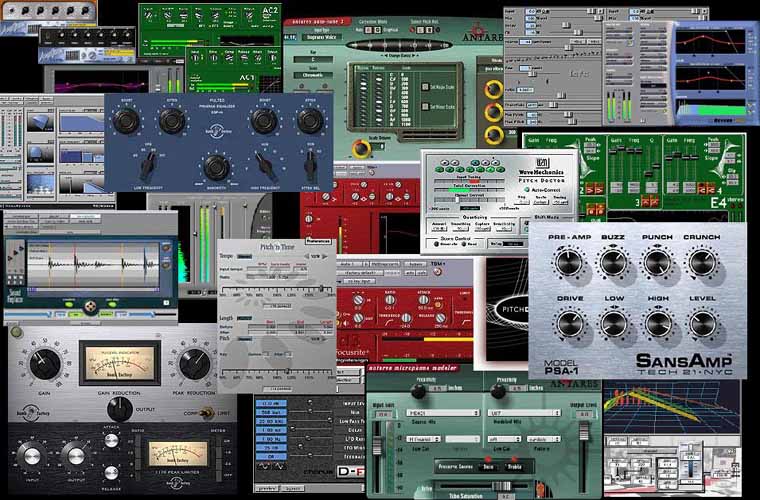Click the Sound Replacer waveform display
760x500 pixels.
coord(93,265)
